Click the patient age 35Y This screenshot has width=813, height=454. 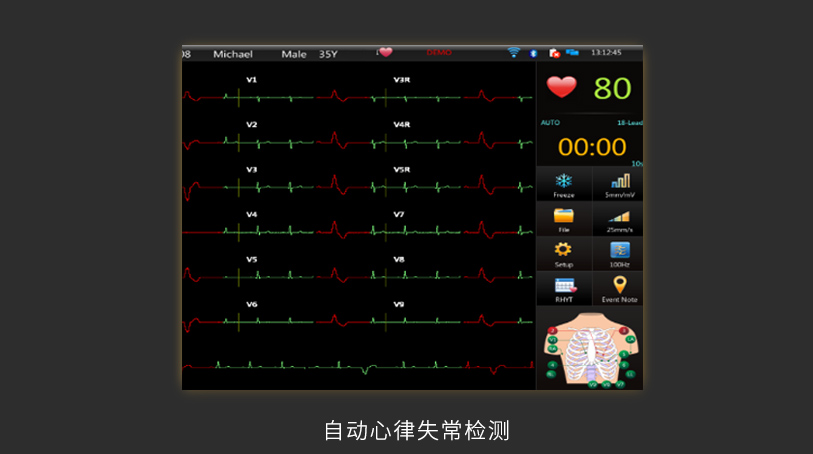tap(328, 54)
